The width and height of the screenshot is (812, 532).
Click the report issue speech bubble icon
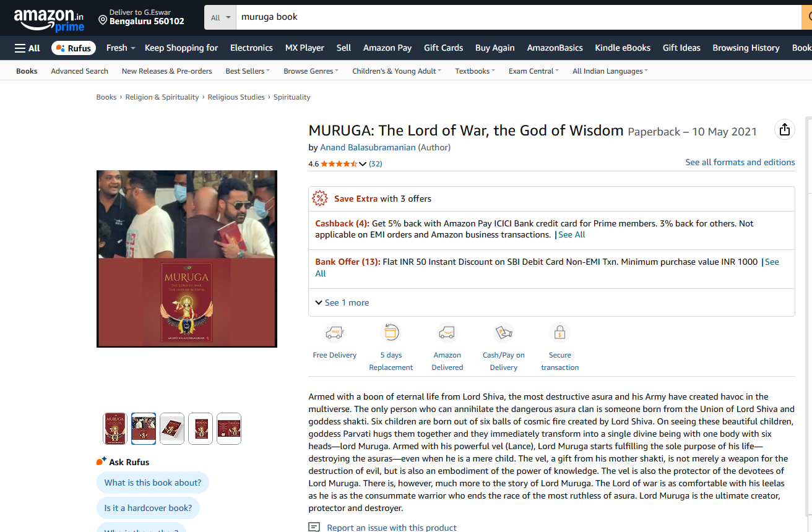(x=314, y=528)
